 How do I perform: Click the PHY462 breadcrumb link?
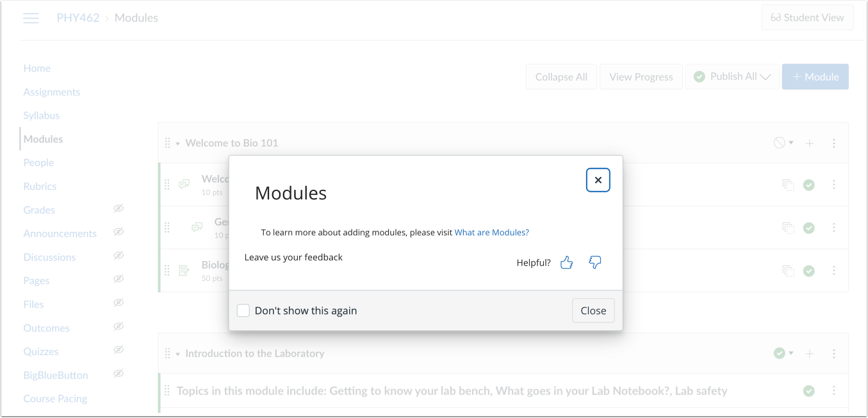[x=77, y=17]
